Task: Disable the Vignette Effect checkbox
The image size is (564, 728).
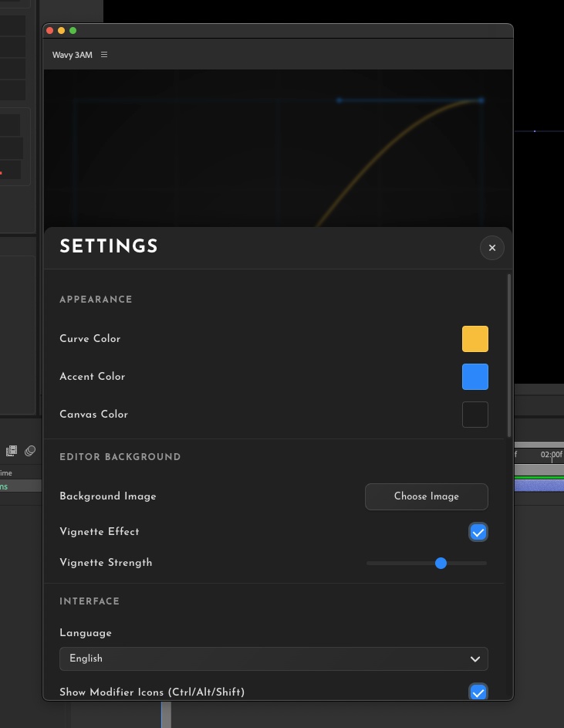Action: (478, 533)
